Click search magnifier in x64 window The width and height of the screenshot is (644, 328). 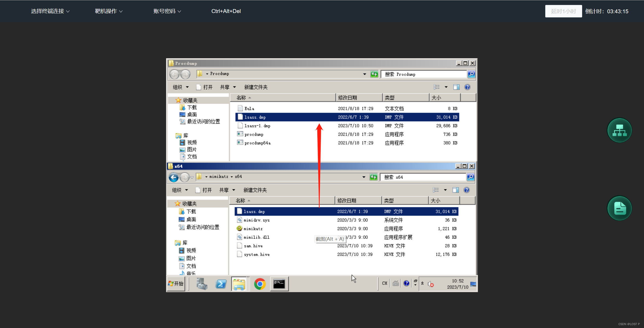pos(471,177)
